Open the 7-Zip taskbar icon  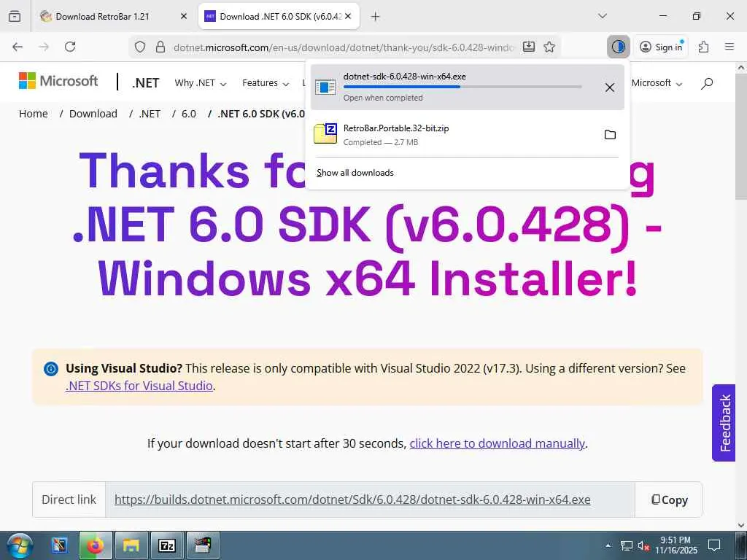[x=167, y=545]
